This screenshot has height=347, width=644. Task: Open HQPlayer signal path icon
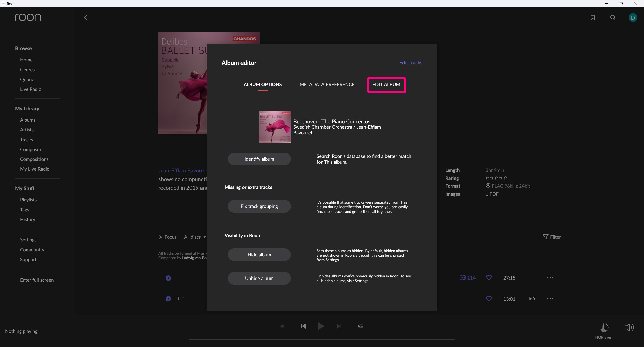click(603, 327)
